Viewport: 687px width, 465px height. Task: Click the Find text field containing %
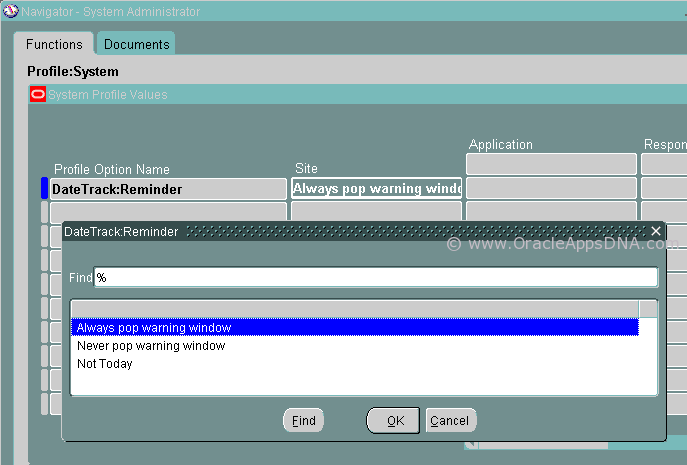376,277
